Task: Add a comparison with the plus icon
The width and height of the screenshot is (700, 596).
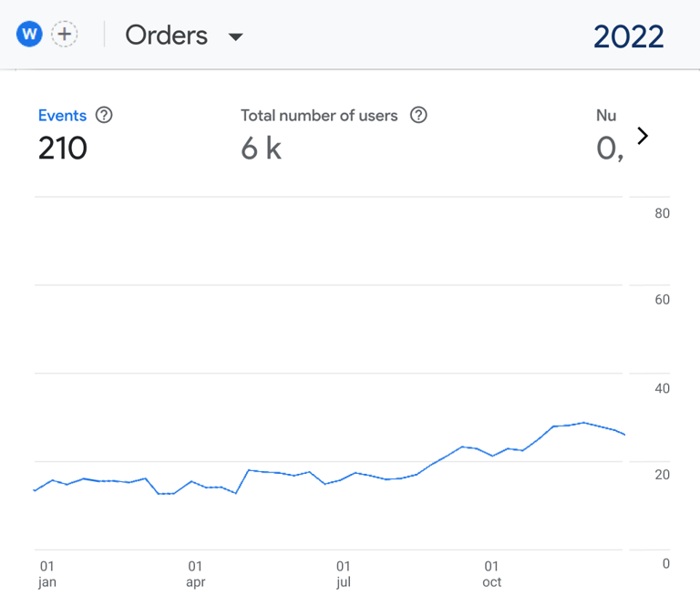Action: tap(65, 35)
